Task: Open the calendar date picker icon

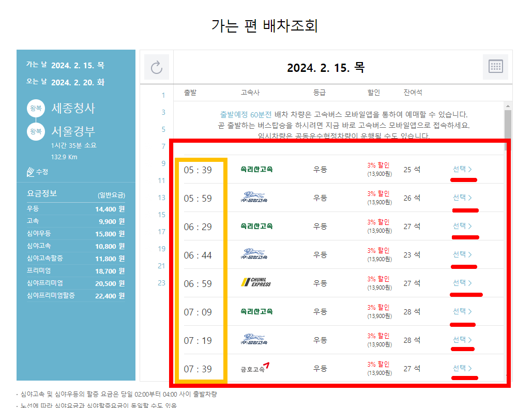Action: [x=495, y=67]
